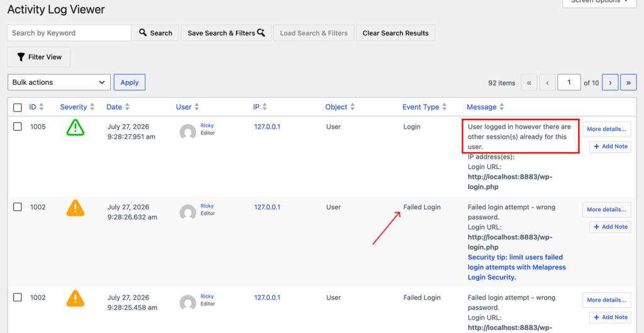Tick the checkbox for the 9:28:25.458 am event
This screenshot has height=333, width=644.
(17, 298)
